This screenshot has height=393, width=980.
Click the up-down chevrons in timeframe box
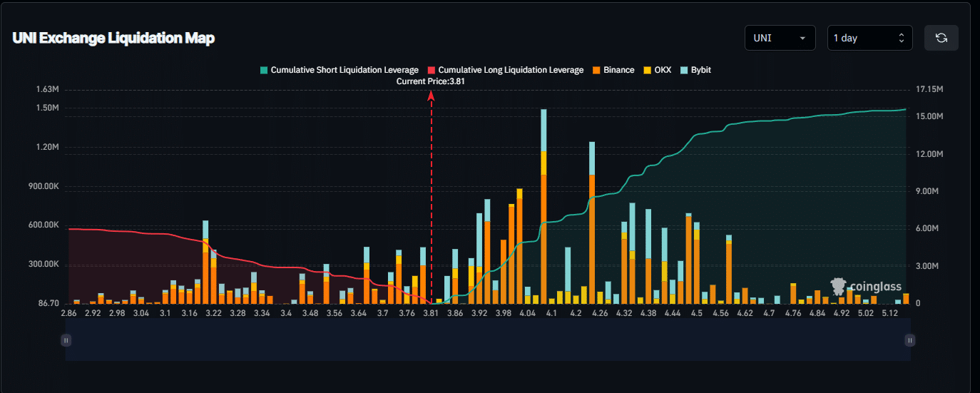click(901, 38)
